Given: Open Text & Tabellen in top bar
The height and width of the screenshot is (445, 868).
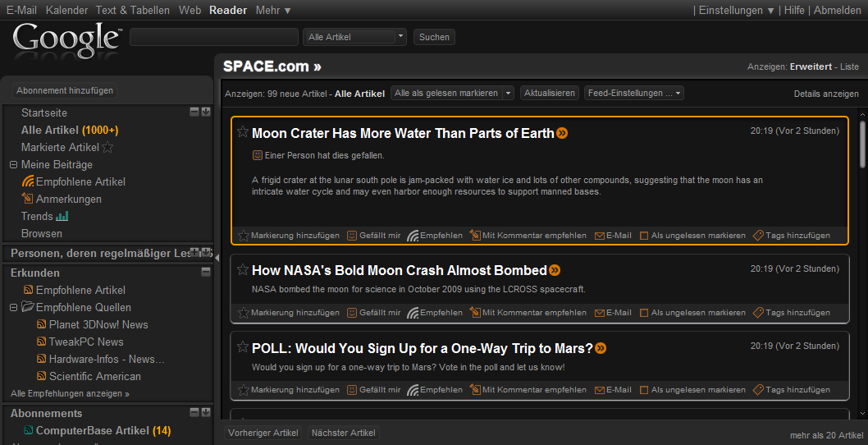Looking at the screenshot, I should 133,10.
